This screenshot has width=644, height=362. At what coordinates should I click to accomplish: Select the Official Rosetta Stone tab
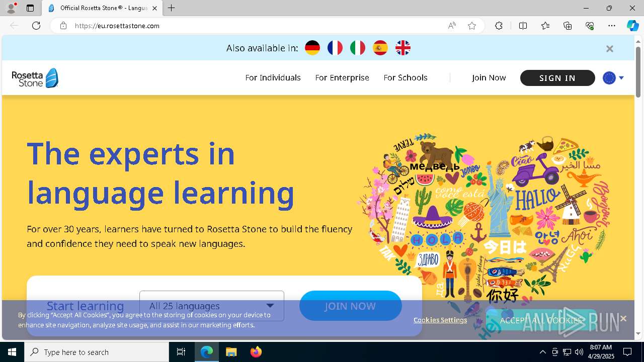[x=103, y=8]
